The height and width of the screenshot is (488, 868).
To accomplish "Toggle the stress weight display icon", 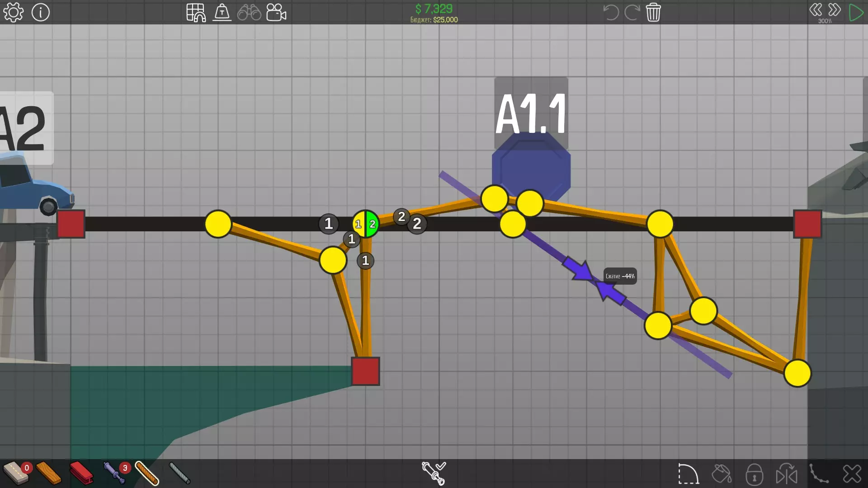I will [222, 12].
